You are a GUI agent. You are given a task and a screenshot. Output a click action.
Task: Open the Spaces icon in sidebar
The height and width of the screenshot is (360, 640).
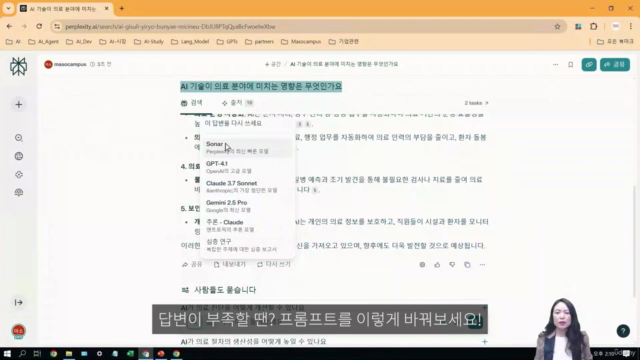[18, 175]
